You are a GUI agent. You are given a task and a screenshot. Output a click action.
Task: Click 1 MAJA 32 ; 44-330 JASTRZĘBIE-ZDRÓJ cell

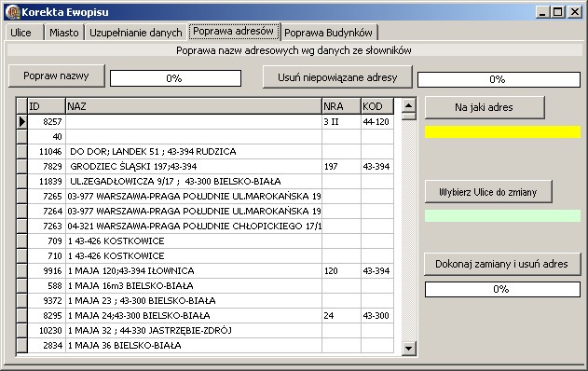click(x=194, y=331)
